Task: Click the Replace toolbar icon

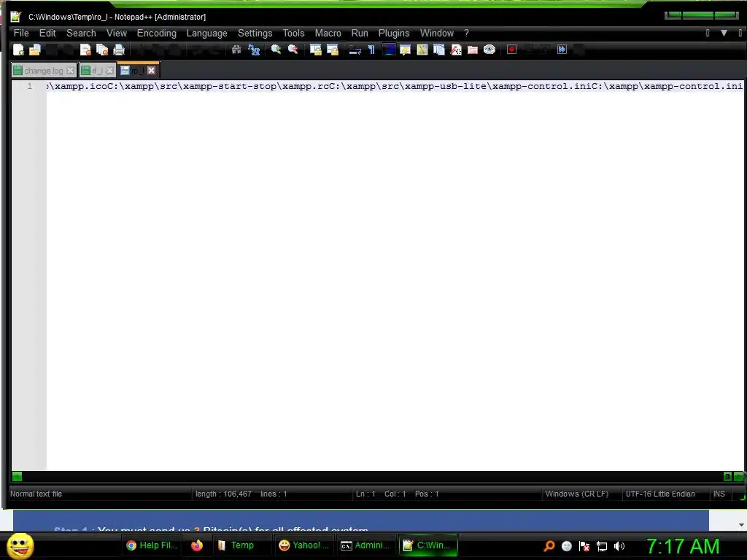Action: [254, 50]
